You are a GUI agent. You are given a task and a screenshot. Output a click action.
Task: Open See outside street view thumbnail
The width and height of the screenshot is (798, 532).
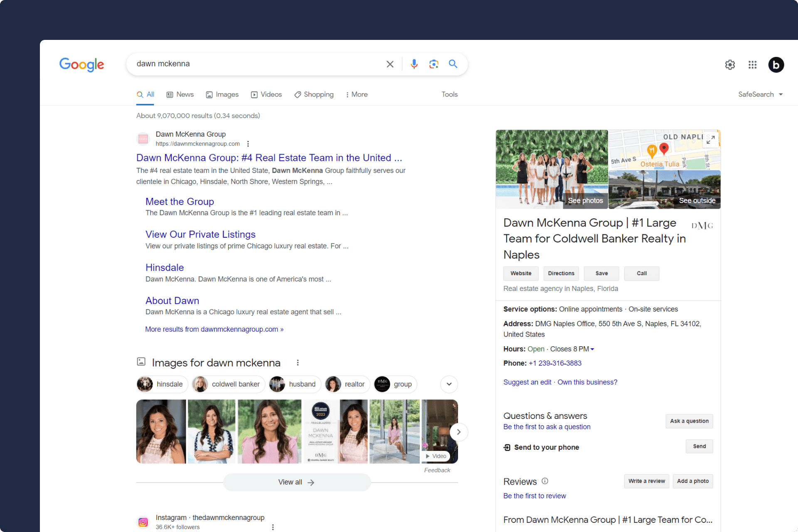pyautogui.click(x=665, y=190)
